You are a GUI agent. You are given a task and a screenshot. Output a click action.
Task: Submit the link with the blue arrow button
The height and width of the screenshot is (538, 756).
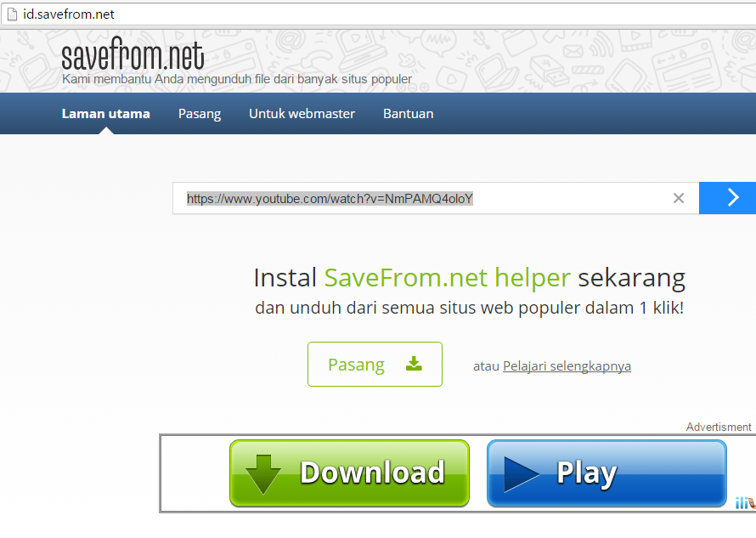click(728, 198)
